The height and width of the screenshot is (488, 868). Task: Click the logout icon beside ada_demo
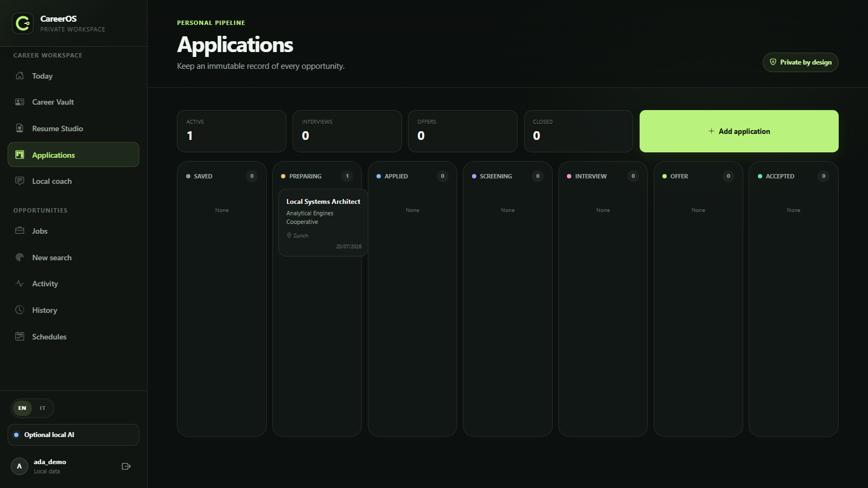126,466
